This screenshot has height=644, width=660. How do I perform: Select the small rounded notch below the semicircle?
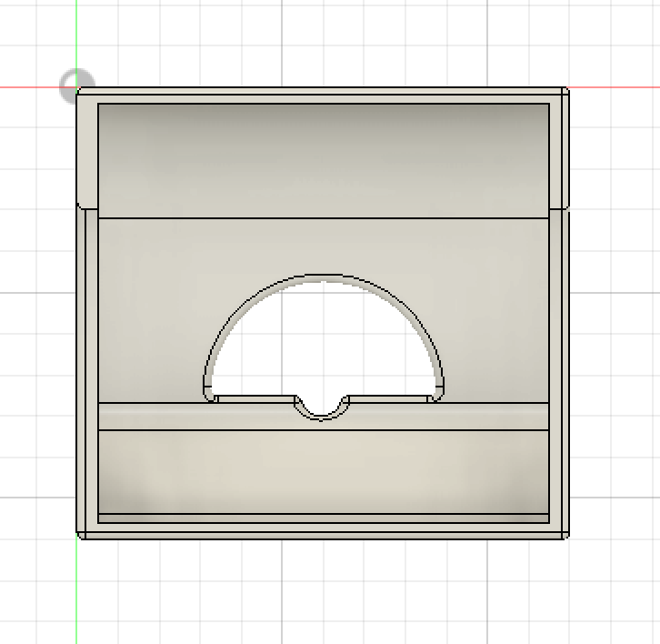click(322, 408)
